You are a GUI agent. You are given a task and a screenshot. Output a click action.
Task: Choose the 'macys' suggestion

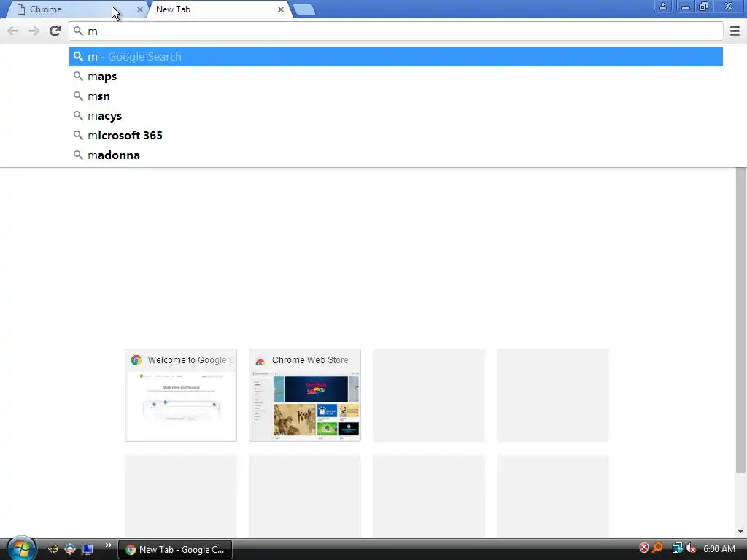[396, 116]
